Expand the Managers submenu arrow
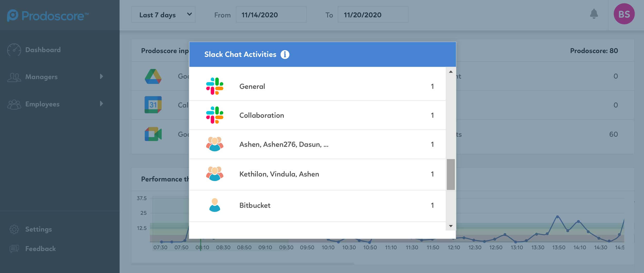Viewport: 644px width, 273px height. [101, 76]
